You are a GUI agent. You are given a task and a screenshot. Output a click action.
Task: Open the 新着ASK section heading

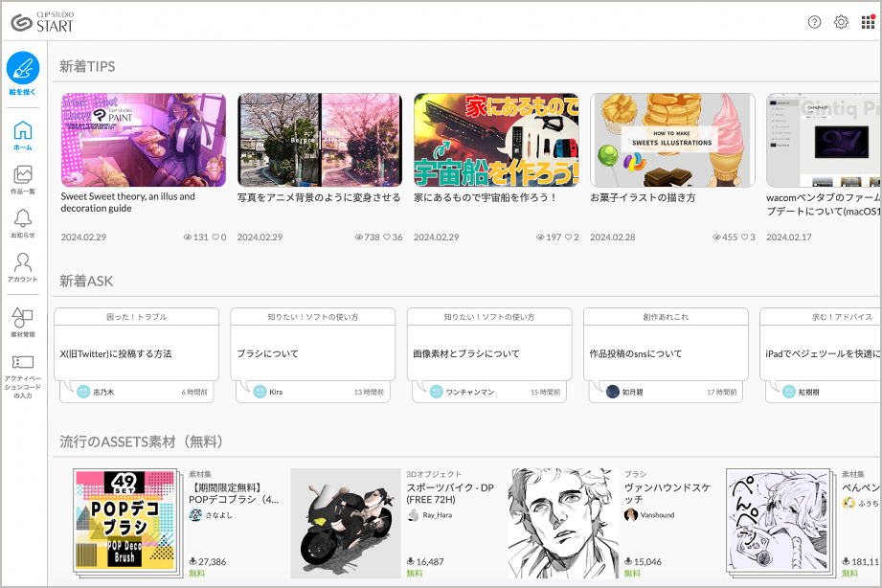coord(86,281)
